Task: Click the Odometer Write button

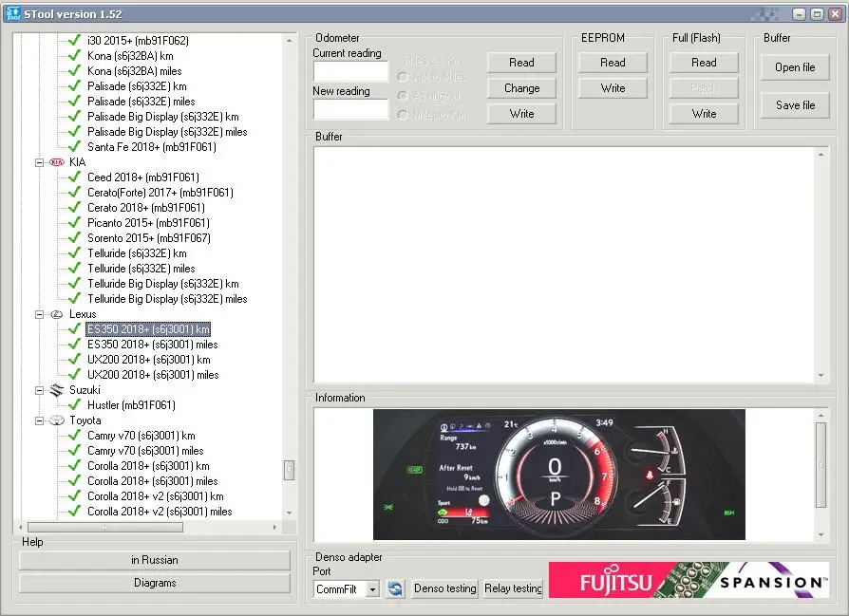Action: tap(521, 114)
